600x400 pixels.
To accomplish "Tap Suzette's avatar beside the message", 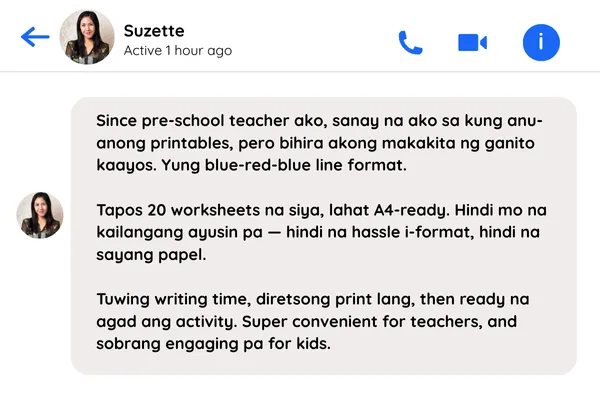I will pyautogui.click(x=40, y=216).
